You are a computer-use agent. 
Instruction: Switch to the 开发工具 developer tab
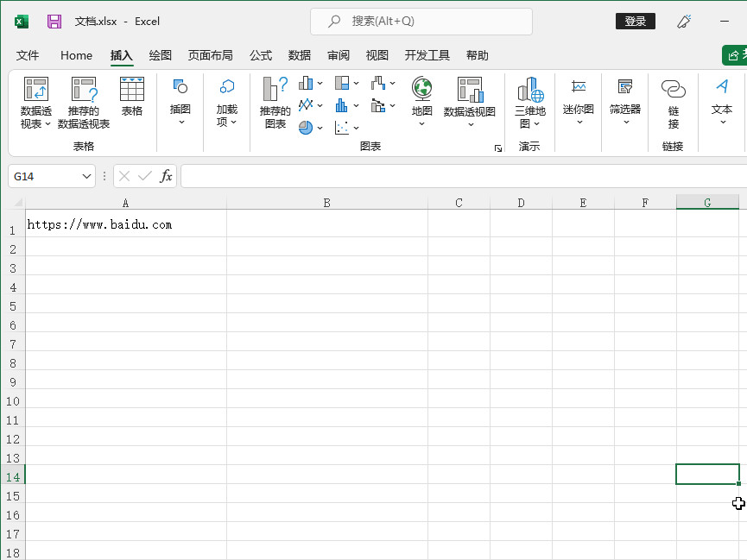427,56
